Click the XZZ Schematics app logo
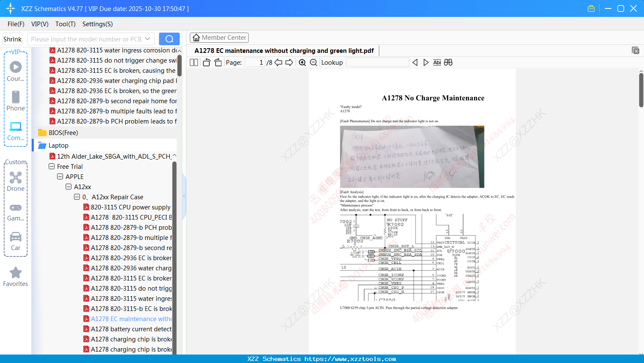The height and width of the screenshot is (363, 644). point(11,8)
